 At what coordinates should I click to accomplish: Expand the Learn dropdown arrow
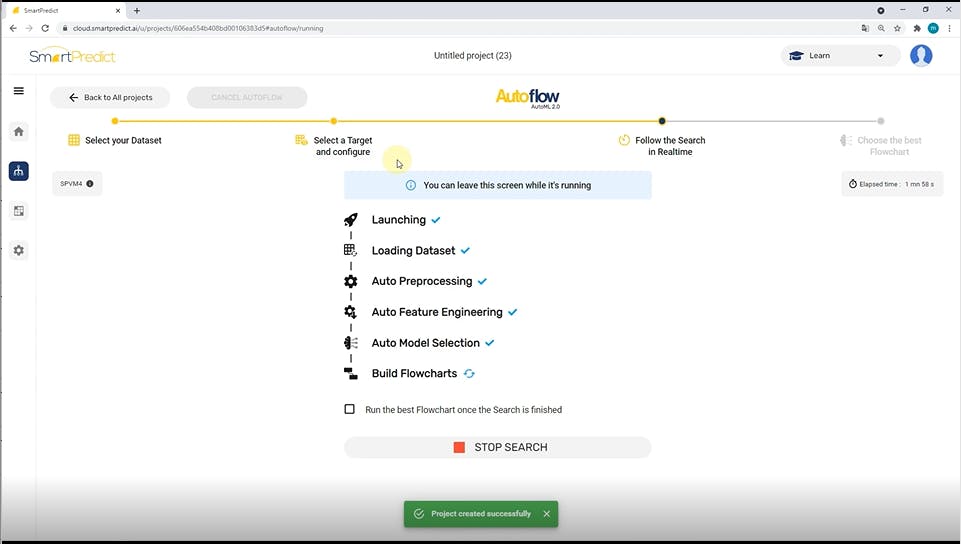[880, 56]
